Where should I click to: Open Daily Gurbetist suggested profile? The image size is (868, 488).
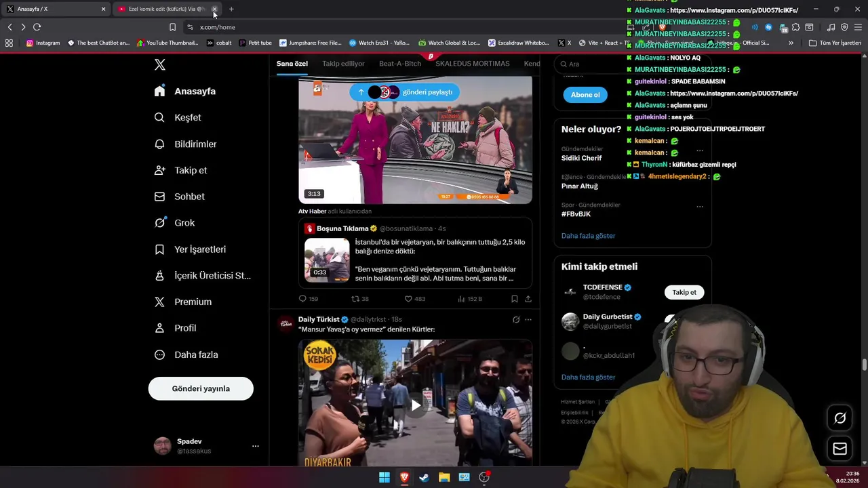[x=608, y=317]
